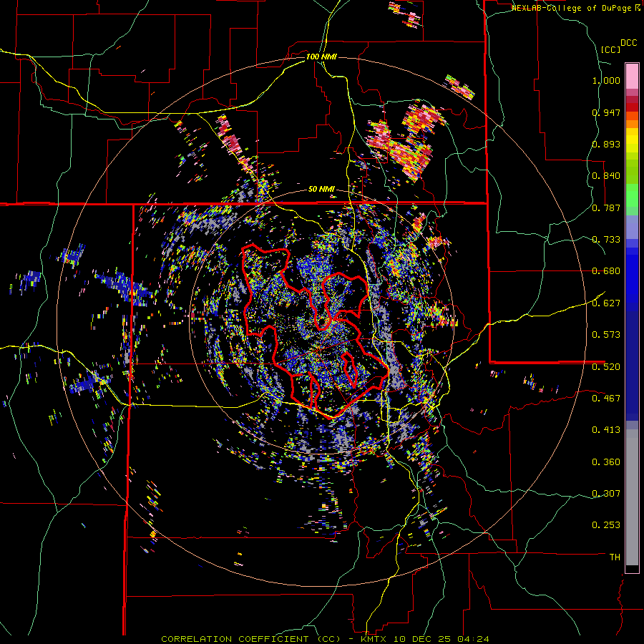Click the [CC] legend unit label

(611, 49)
